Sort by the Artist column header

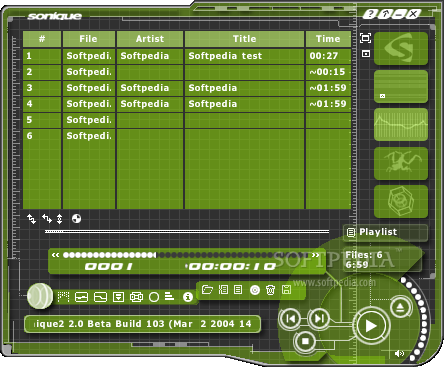click(x=150, y=39)
